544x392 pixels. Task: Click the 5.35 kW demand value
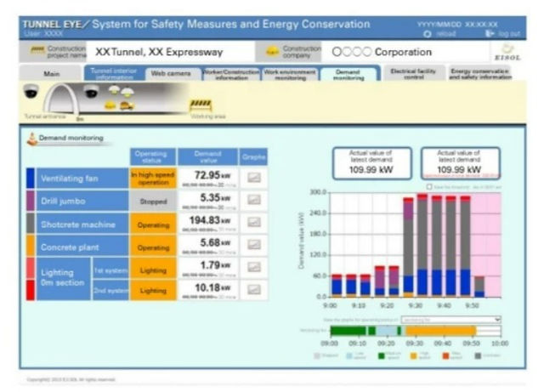(215, 198)
